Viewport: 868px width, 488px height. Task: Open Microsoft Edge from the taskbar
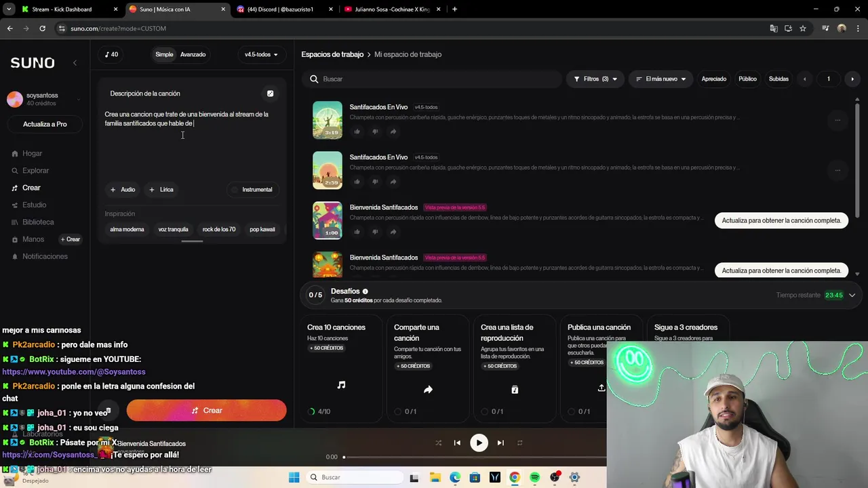pos(454,477)
